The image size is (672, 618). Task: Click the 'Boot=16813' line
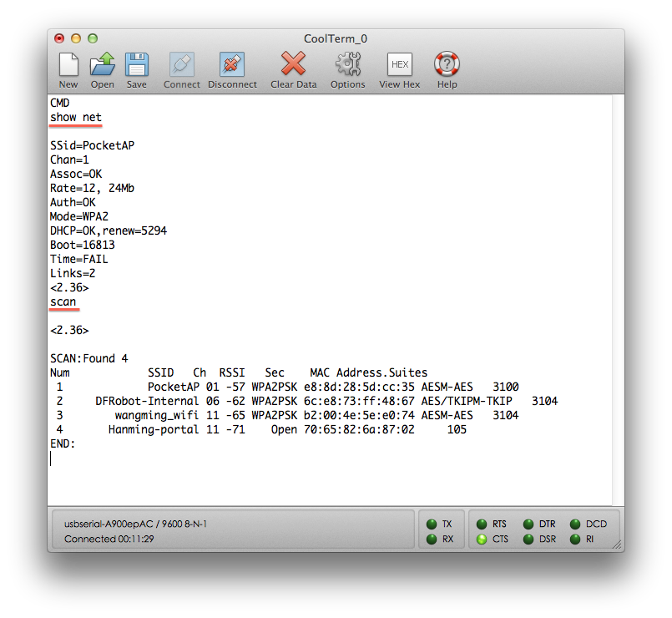[83, 245]
